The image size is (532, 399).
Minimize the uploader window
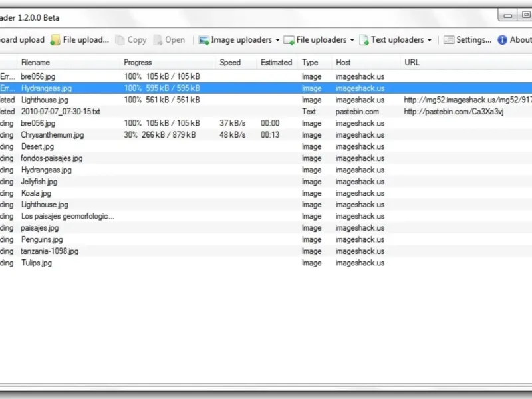(x=507, y=15)
